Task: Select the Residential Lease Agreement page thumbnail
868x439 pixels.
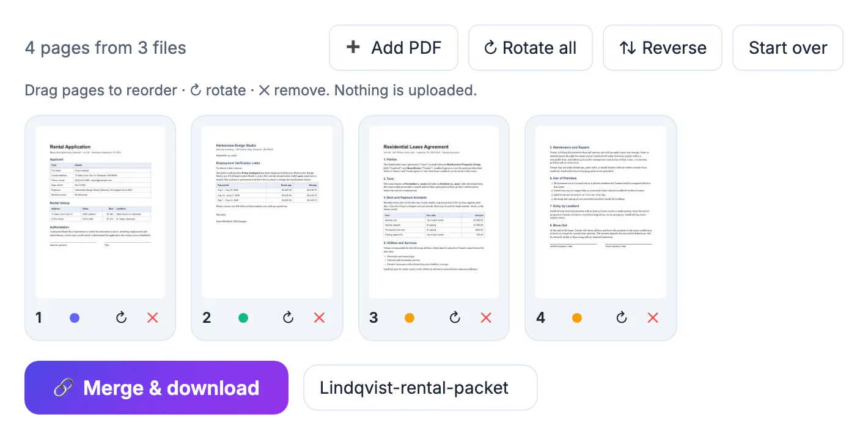Action: coord(434,212)
